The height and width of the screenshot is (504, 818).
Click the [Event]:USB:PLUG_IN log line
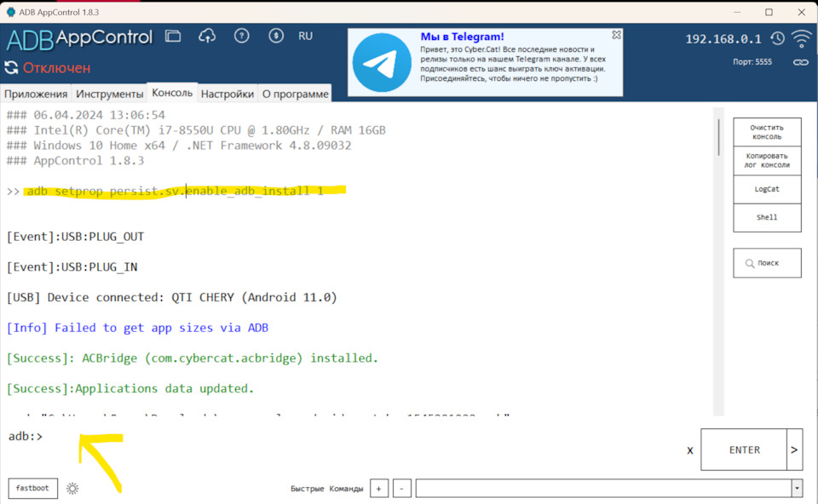(x=72, y=266)
